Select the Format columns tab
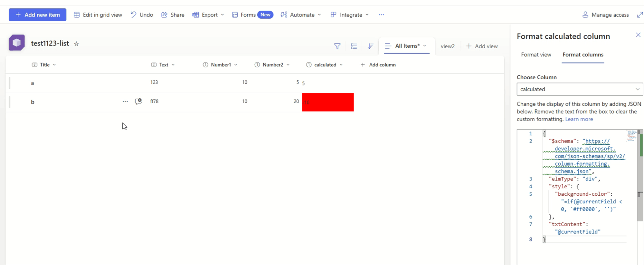 [x=583, y=55]
